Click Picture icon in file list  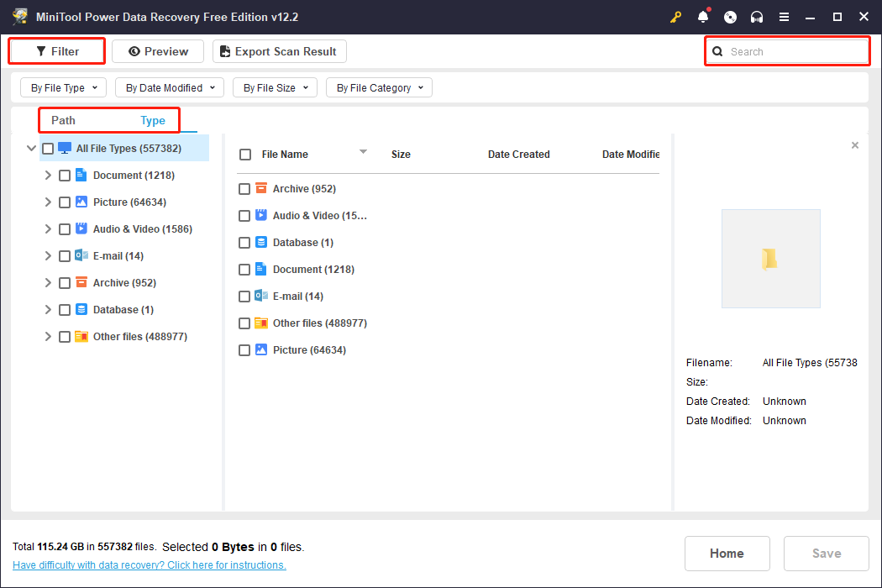[x=261, y=349]
